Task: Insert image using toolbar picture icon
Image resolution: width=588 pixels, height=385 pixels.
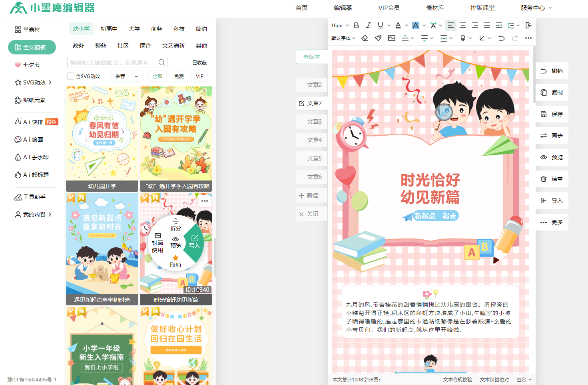Action: [x=392, y=38]
